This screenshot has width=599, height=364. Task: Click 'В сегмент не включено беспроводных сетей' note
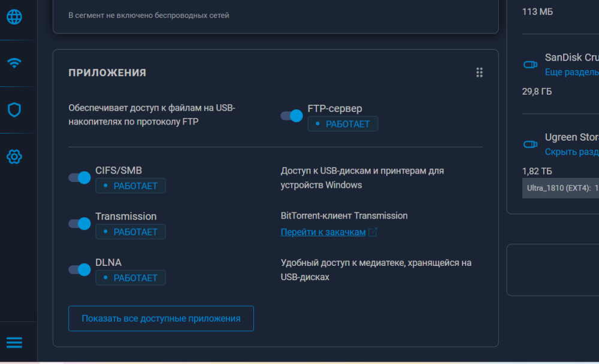[x=149, y=16]
